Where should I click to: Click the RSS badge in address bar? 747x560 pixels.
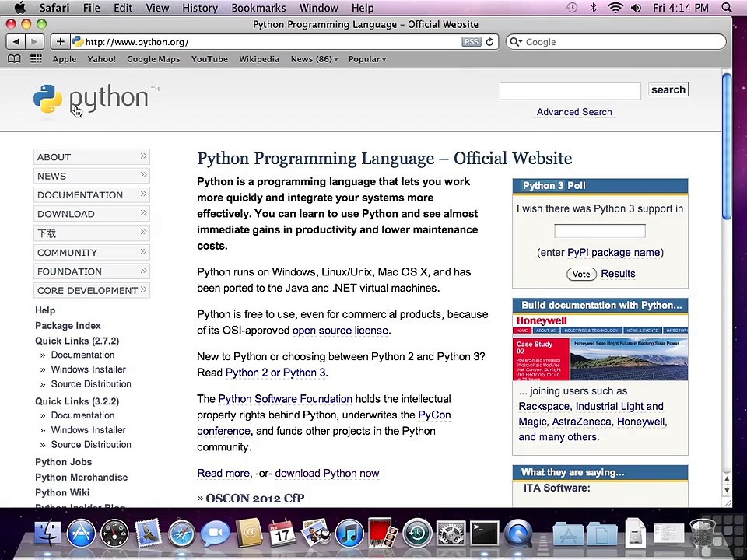(x=472, y=42)
